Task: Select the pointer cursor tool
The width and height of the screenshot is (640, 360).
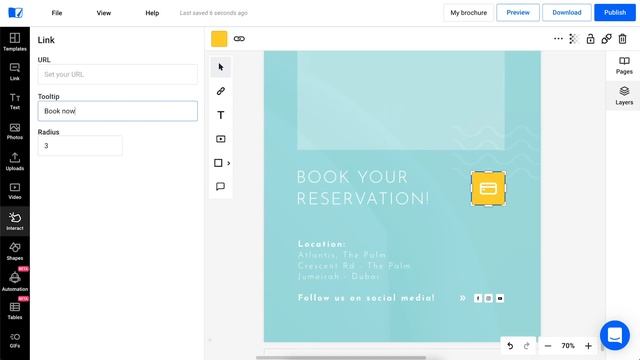Action: click(221, 67)
